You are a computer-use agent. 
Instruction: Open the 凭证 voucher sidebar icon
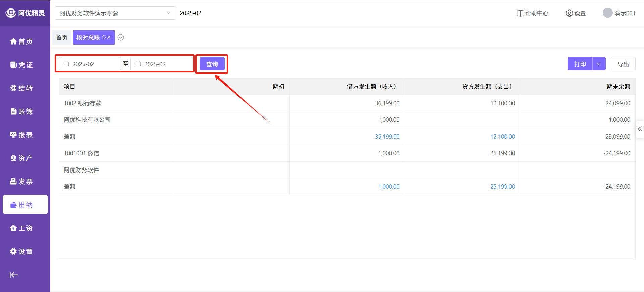[x=13, y=65]
